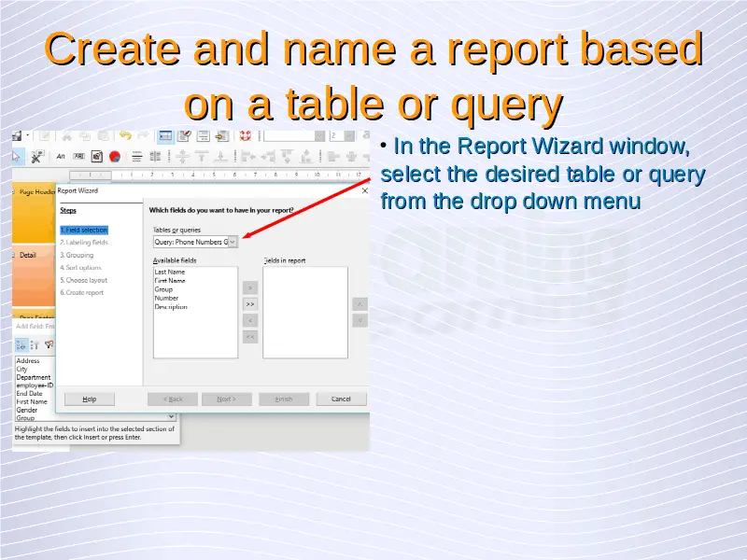Select Number in Available fields
Viewport: 747px width, 560px height.
pyautogui.click(x=166, y=298)
